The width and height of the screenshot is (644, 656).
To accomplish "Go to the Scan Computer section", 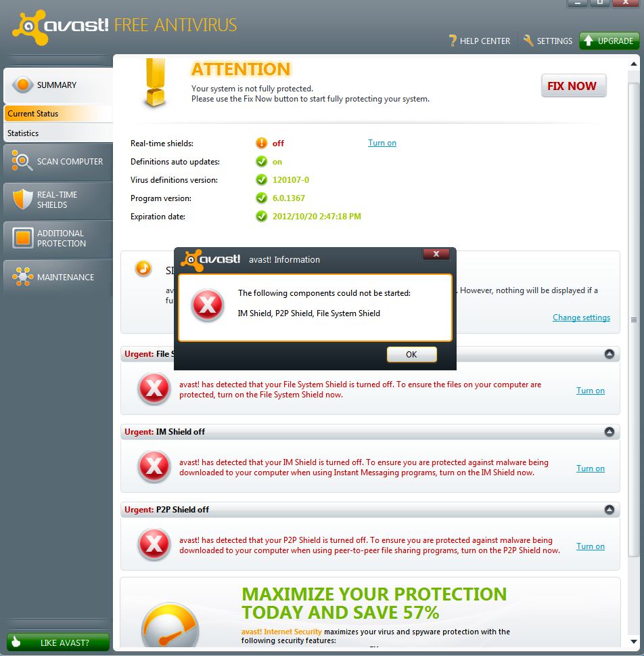I will point(58,162).
